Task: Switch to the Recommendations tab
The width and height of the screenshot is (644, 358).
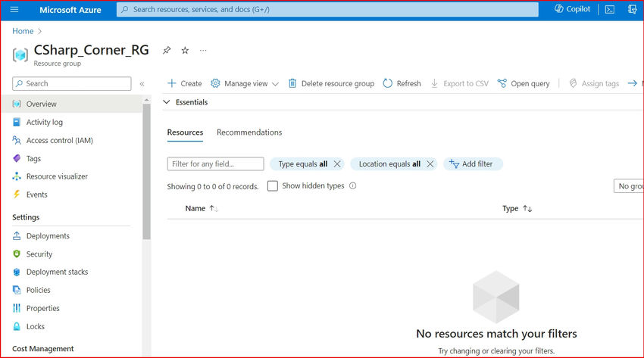Action: [x=249, y=132]
